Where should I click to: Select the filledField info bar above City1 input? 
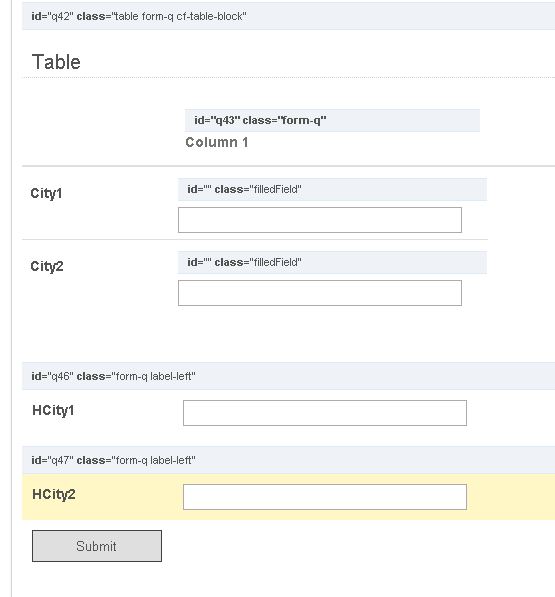pos(332,189)
